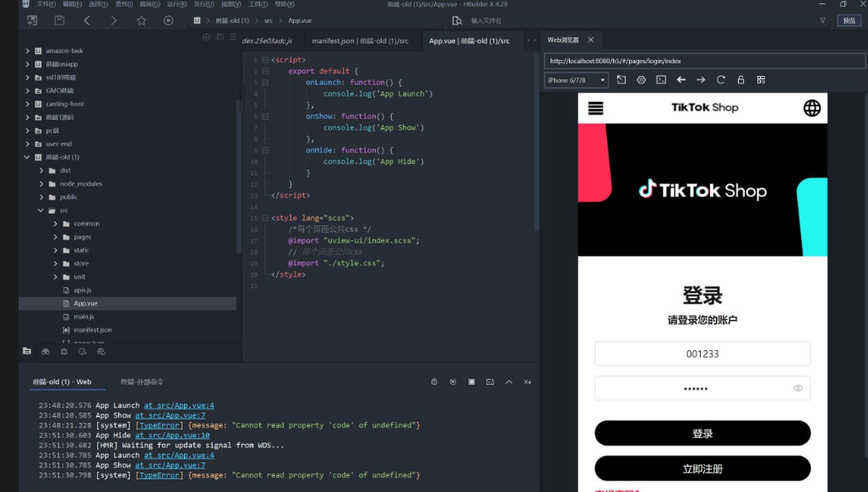Toggle the lock icon in browser toolbar
Screen dimensions: 868x492
[x=741, y=80]
